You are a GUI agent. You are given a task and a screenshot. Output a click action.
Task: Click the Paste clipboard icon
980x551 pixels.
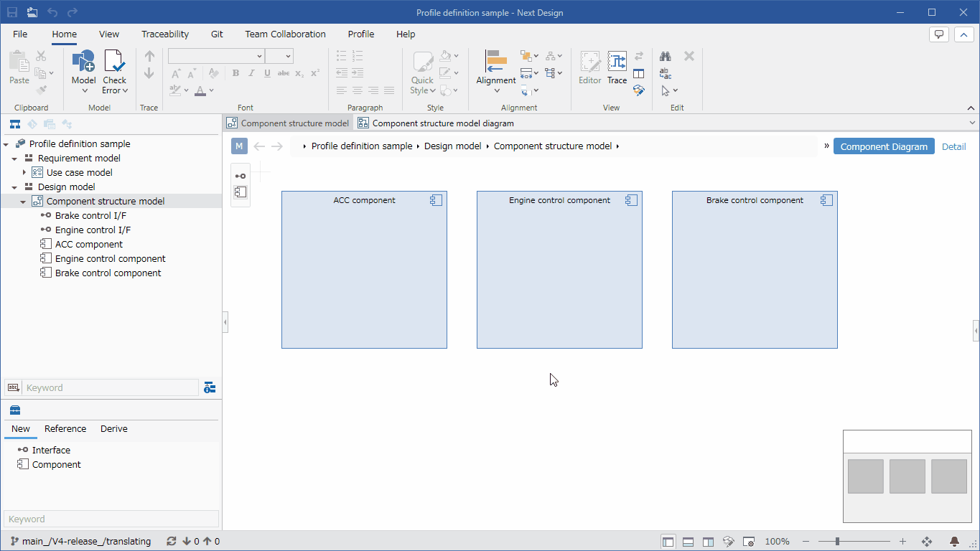pyautogui.click(x=19, y=62)
